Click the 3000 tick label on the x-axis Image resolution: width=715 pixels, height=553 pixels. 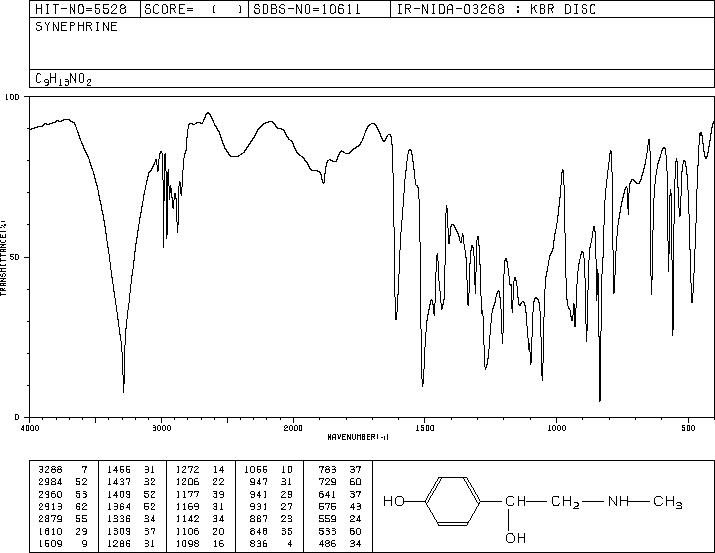click(x=161, y=428)
